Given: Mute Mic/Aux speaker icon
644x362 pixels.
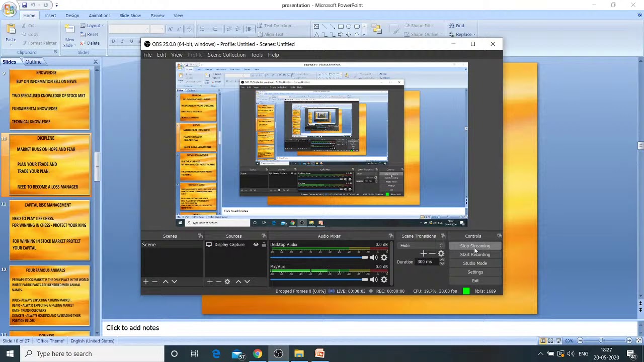Looking at the screenshot, I should 374,280.
